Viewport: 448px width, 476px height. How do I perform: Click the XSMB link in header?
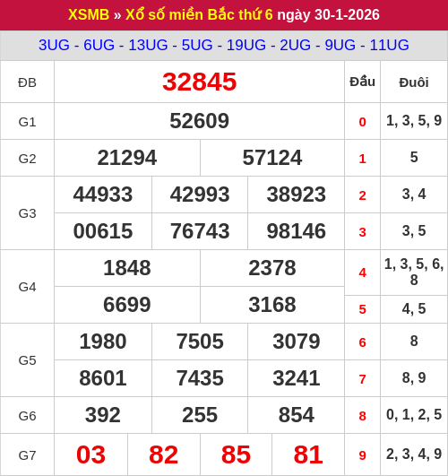tap(89, 14)
